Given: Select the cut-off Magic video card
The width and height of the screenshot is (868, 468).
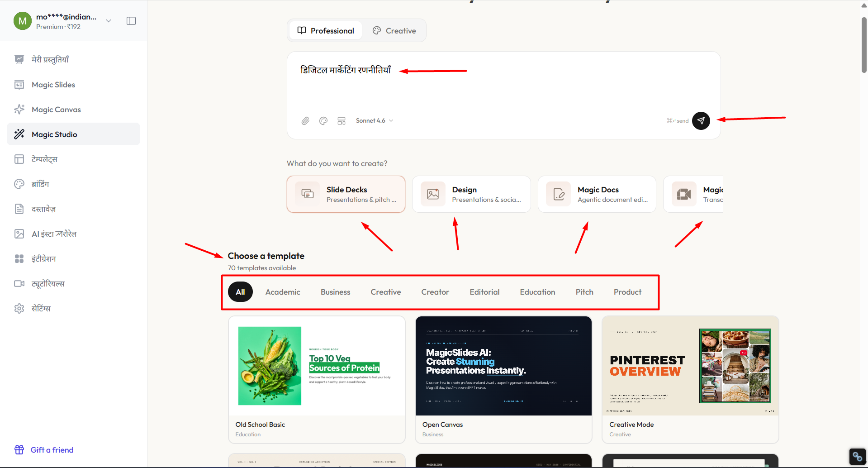Looking at the screenshot, I should (693, 194).
